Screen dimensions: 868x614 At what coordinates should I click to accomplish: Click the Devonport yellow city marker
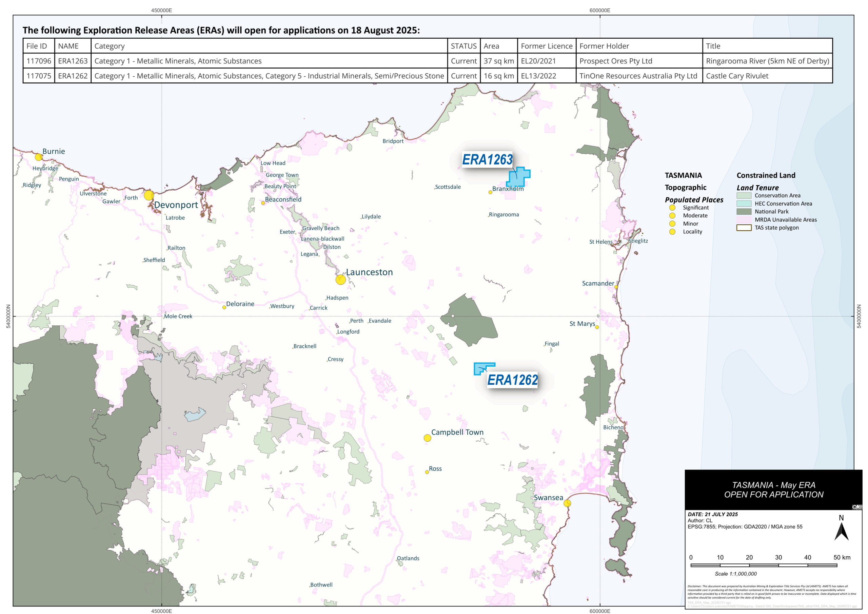pyautogui.click(x=149, y=195)
